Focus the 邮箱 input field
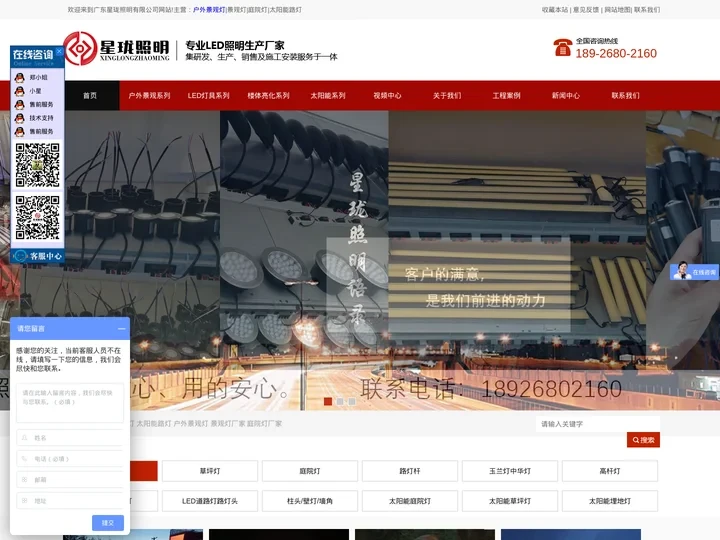Viewport: 720px width, 540px height. (x=70, y=479)
